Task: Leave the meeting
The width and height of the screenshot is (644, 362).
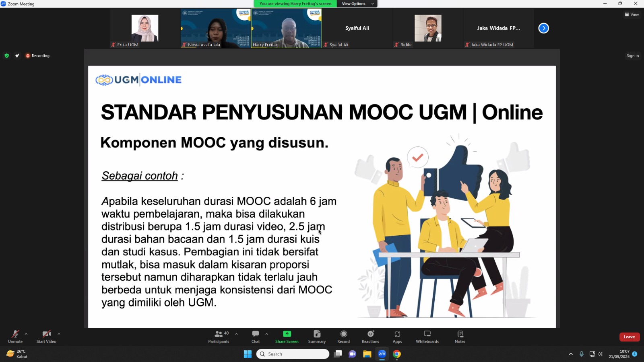Action: (630, 337)
